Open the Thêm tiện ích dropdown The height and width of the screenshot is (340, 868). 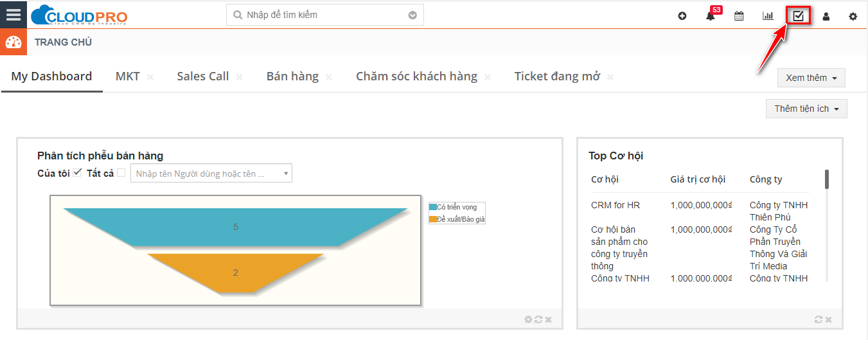click(x=806, y=109)
